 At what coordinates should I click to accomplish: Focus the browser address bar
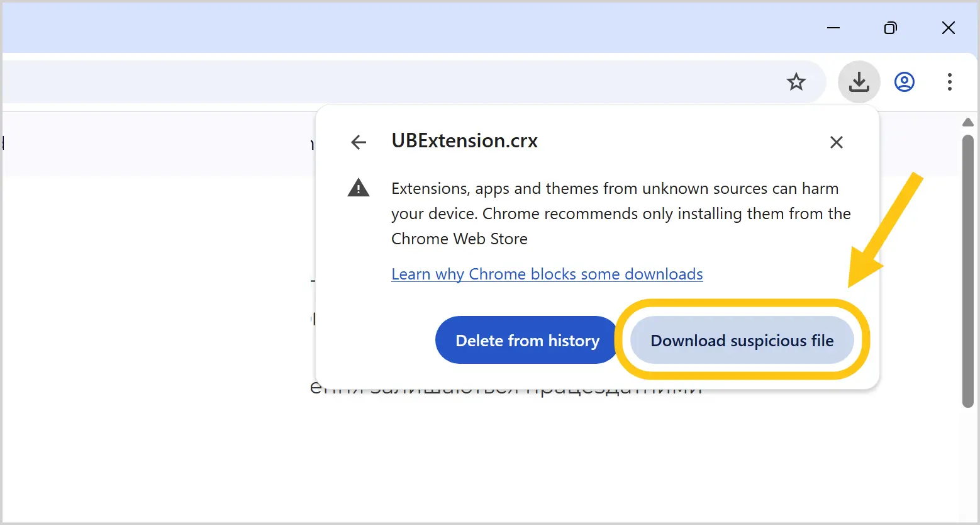pos(390,82)
